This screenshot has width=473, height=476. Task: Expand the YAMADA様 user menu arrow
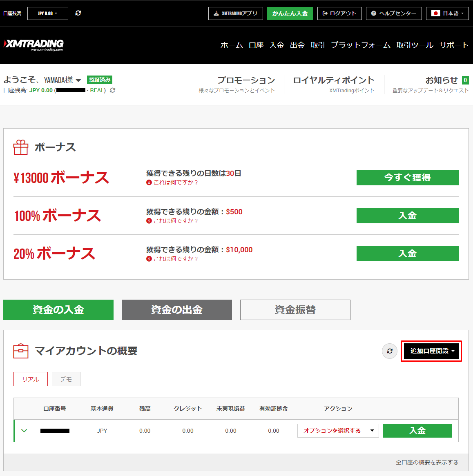tap(78, 80)
